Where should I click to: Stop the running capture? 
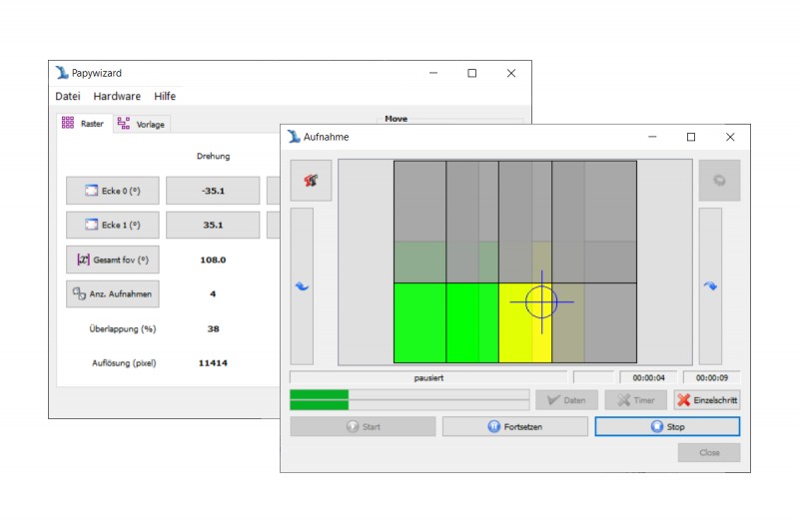(x=667, y=426)
